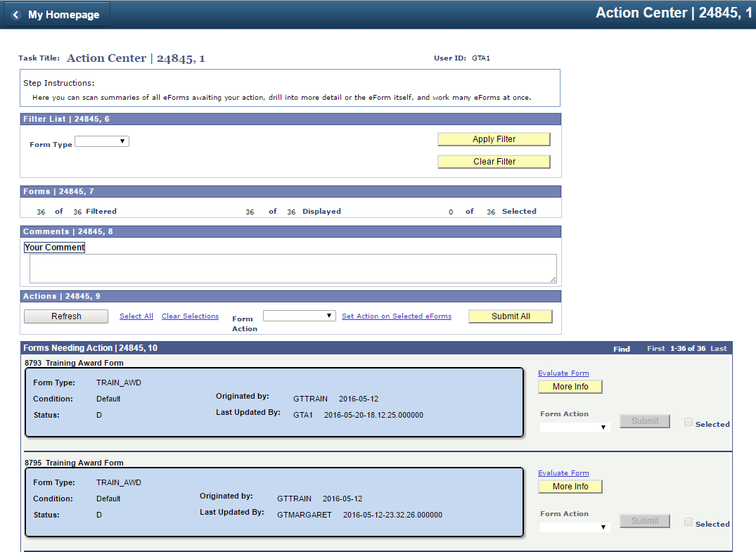Click the My Homepage back button

click(x=56, y=15)
